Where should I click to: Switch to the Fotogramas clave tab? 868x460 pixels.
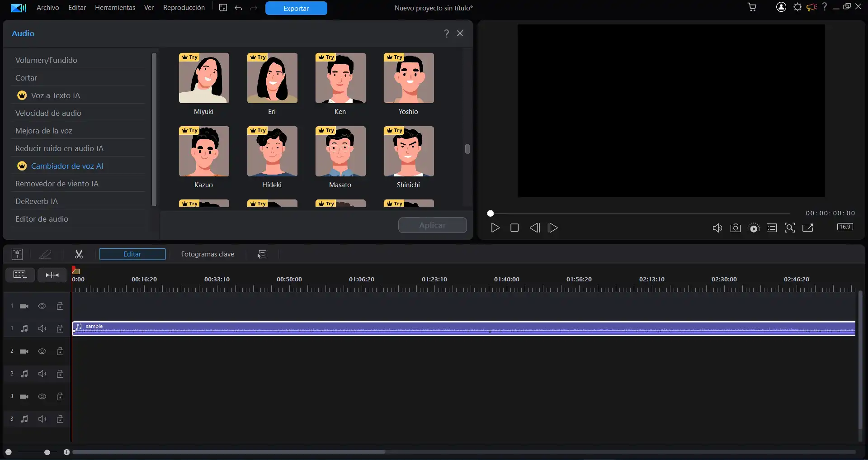tap(208, 254)
